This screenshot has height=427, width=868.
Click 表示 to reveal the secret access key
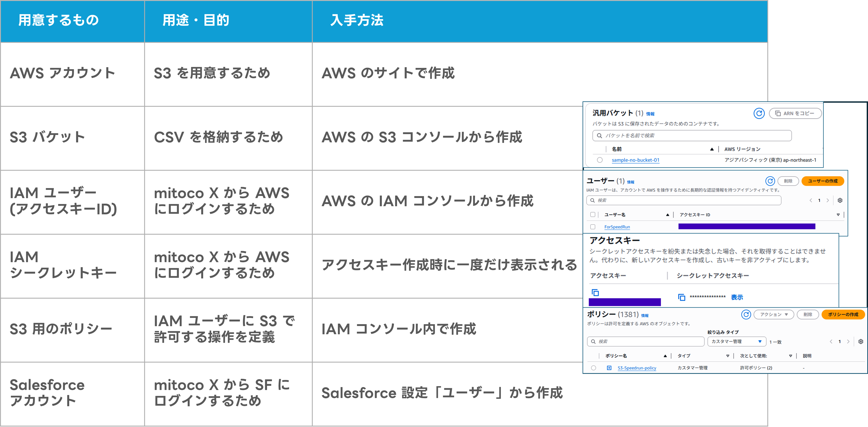tap(737, 297)
